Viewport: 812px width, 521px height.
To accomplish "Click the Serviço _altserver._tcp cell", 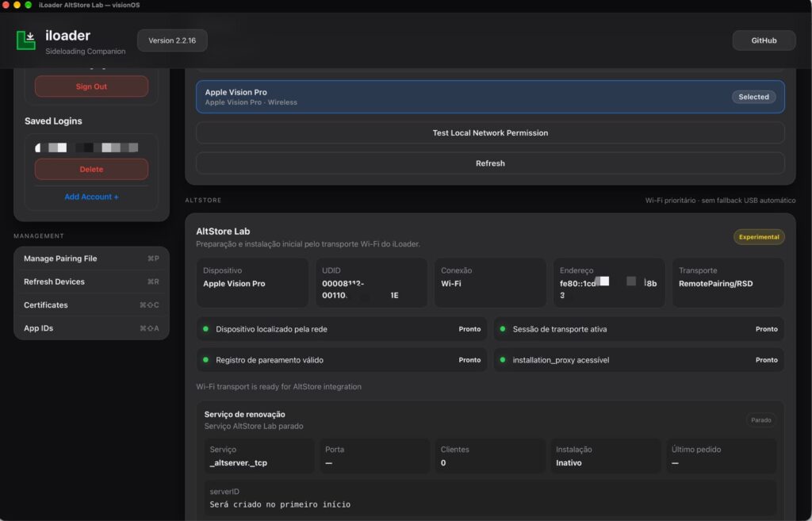I will pyautogui.click(x=259, y=456).
